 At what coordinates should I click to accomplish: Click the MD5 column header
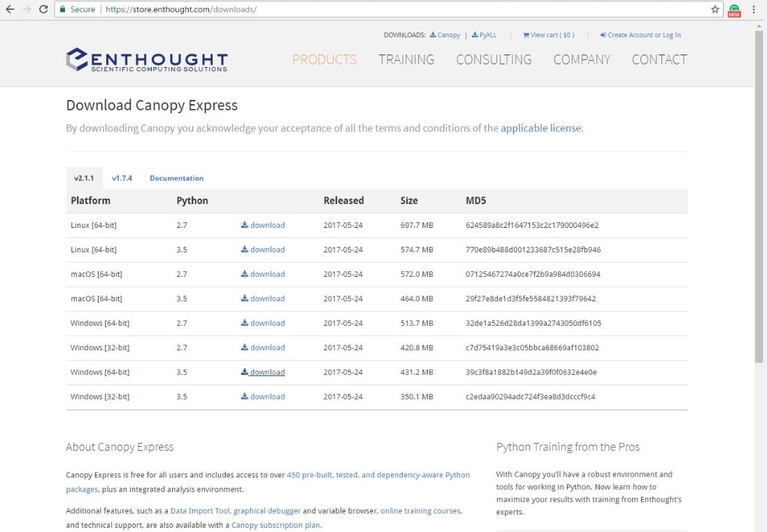click(x=475, y=201)
